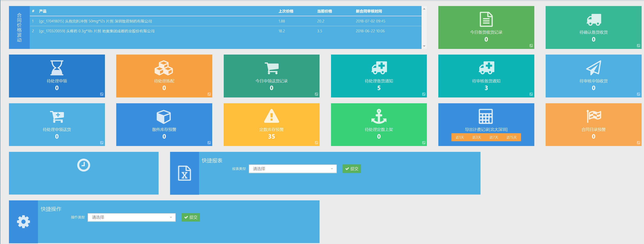Export billing records for 近15天
644x244 pixels.
pyautogui.click(x=512, y=137)
